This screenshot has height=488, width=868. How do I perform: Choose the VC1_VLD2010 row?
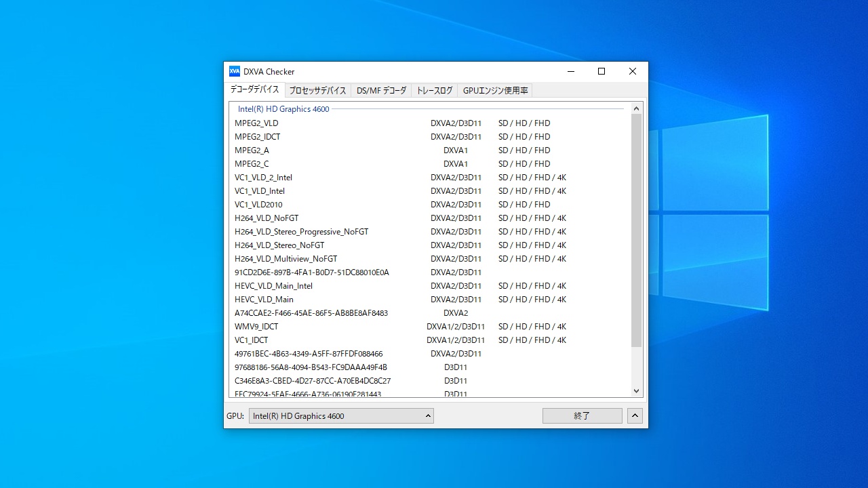(x=429, y=205)
